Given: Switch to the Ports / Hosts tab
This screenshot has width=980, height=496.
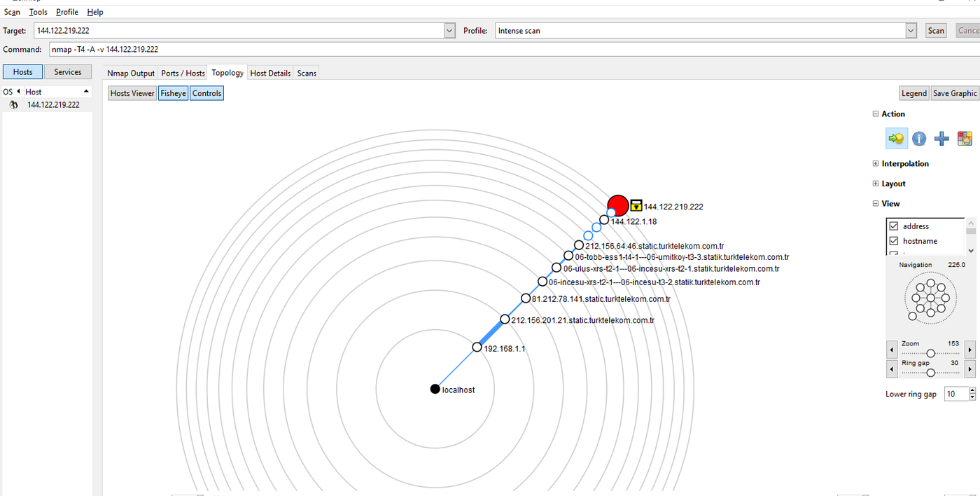Looking at the screenshot, I should click(183, 73).
